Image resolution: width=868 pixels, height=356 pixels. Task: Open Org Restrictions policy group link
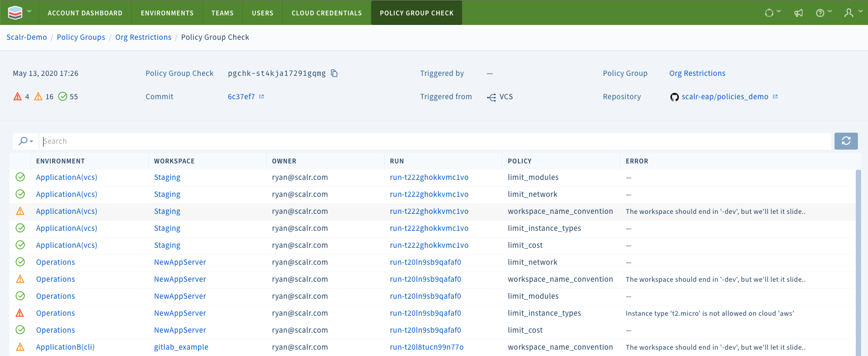(697, 73)
